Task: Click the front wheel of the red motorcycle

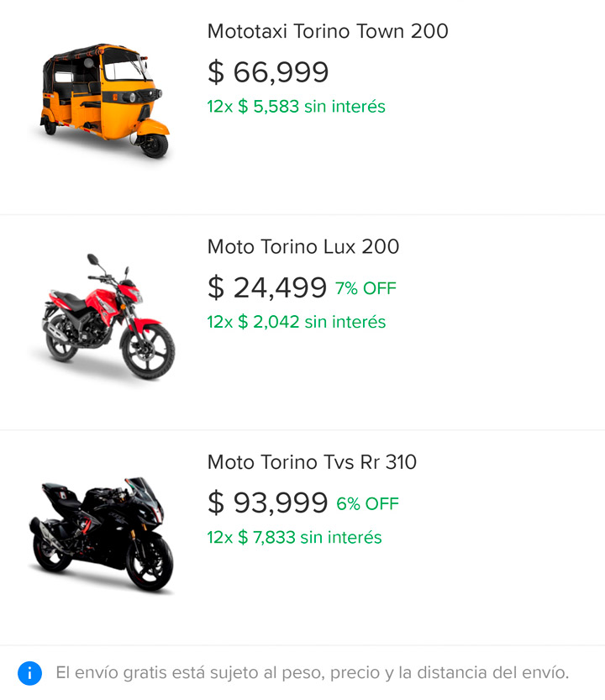Action: (x=148, y=350)
